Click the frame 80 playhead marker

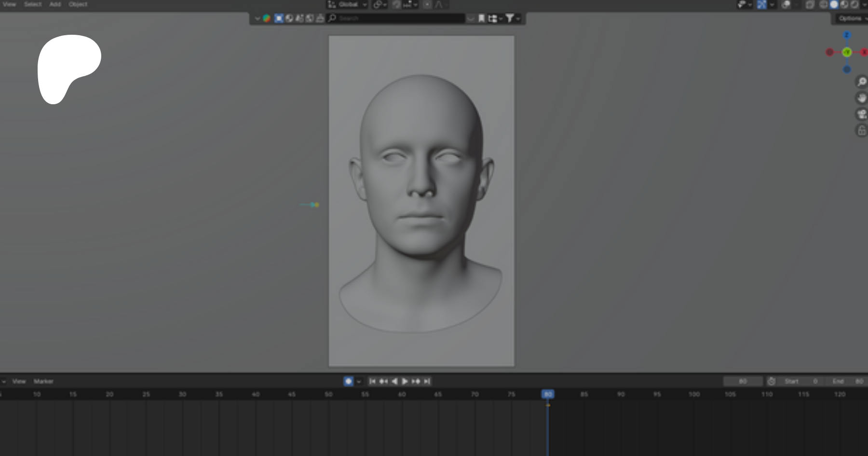[x=548, y=394]
